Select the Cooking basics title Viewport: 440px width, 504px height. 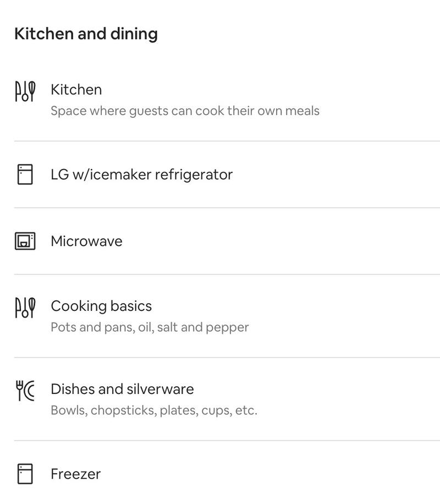(x=101, y=306)
